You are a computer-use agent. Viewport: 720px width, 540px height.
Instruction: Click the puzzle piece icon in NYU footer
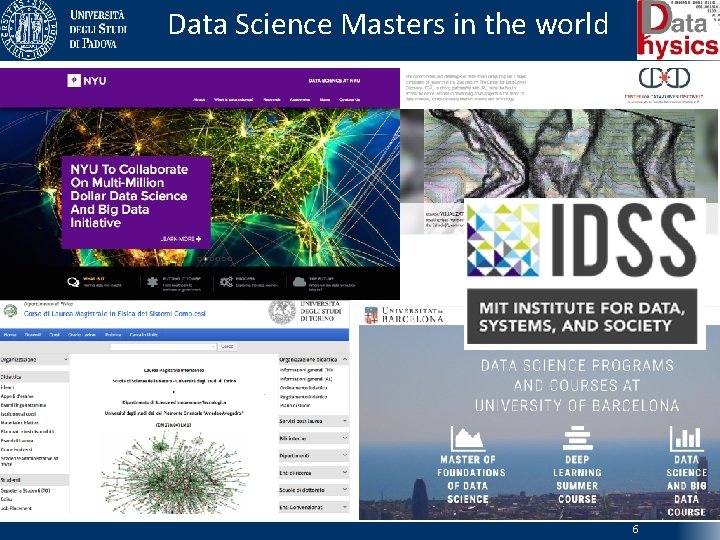tap(152, 282)
